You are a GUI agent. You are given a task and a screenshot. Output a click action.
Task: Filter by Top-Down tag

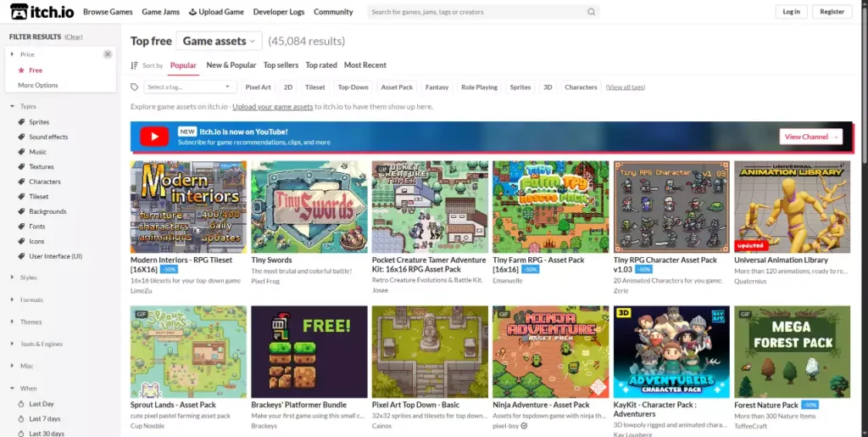click(x=353, y=87)
